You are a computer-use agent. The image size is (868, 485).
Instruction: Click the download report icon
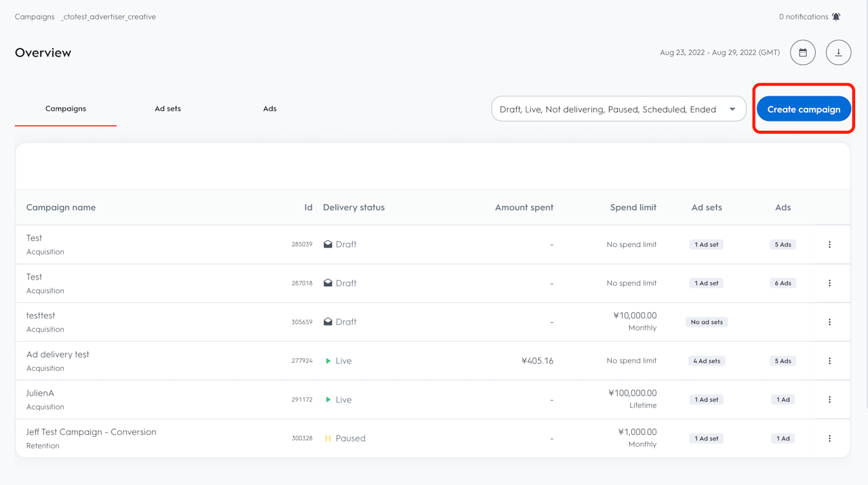pos(838,53)
